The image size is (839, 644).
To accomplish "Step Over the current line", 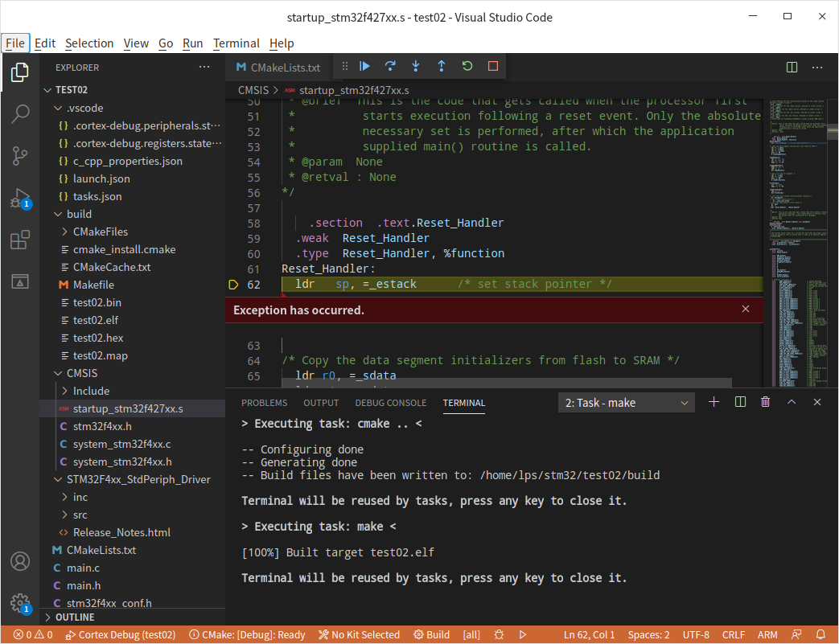I will pos(390,66).
